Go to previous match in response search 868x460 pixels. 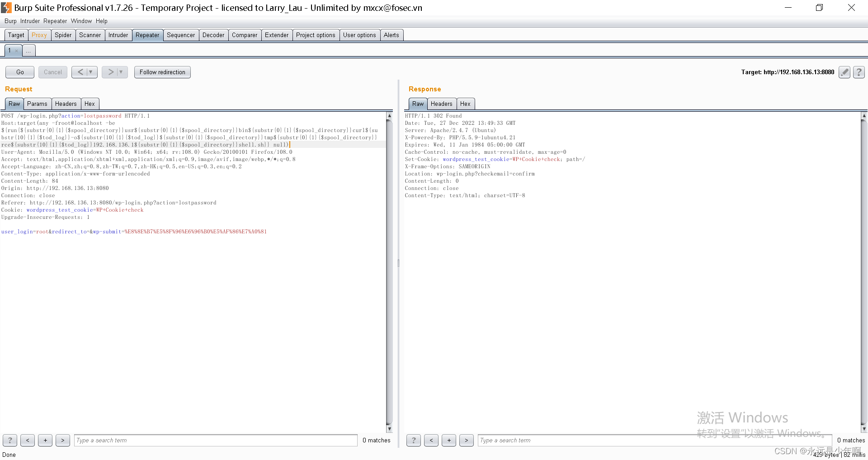pos(431,440)
